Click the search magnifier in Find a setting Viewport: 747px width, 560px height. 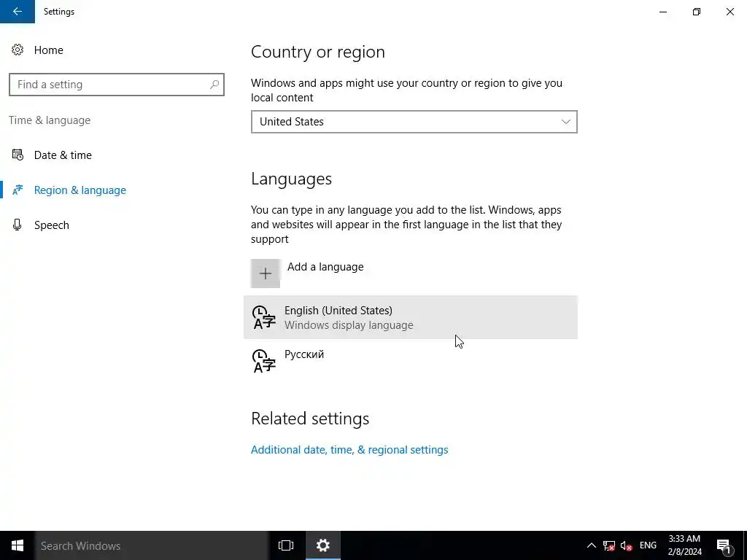click(214, 85)
